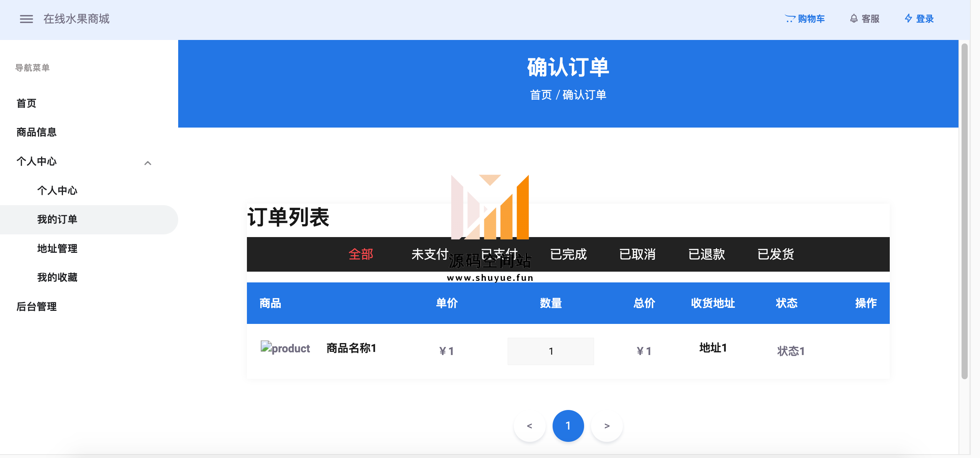The width and height of the screenshot is (980, 458).
Task: Click the hamburger menu icon
Action: click(26, 19)
